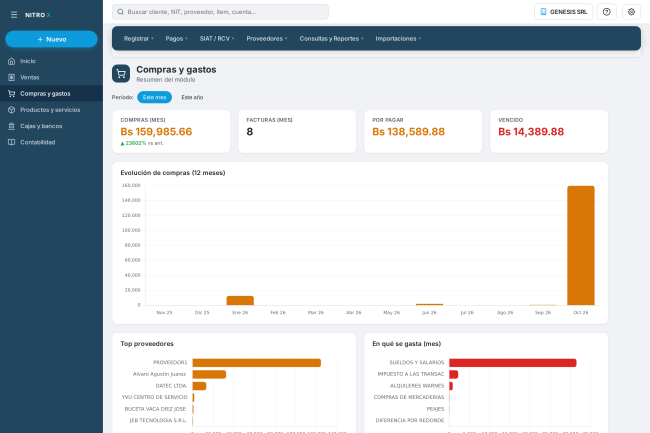Open the SIAT / RCV dropdown
This screenshot has width=650, height=433.
tap(217, 39)
